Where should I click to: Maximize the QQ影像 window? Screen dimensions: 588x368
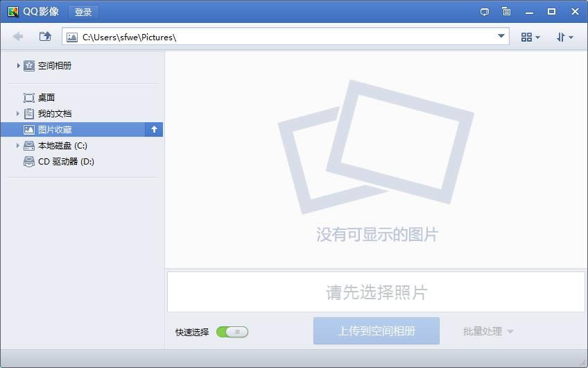pyautogui.click(x=551, y=12)
